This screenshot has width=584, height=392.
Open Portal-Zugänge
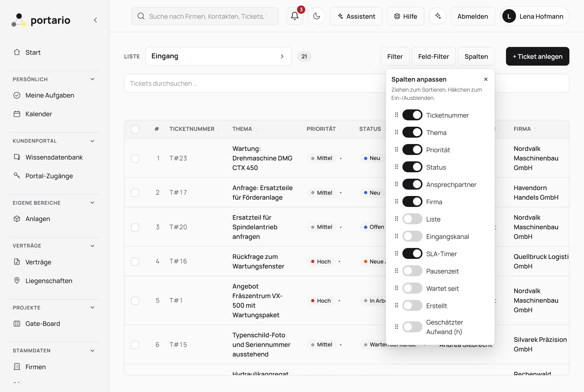point(54,176)
